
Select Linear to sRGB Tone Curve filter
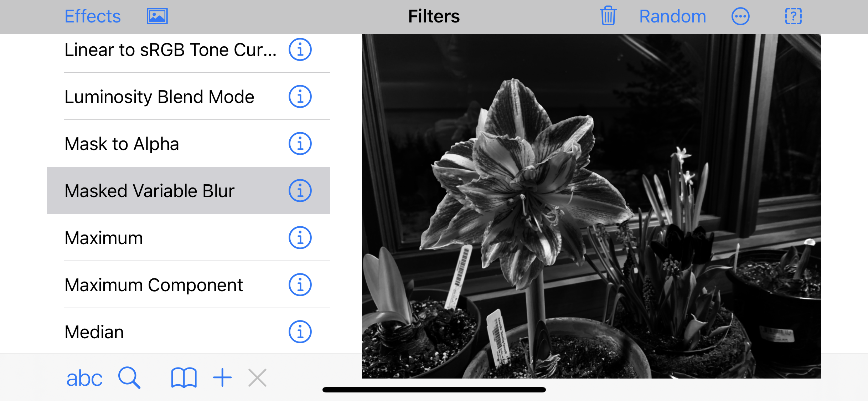pos(188,50)
